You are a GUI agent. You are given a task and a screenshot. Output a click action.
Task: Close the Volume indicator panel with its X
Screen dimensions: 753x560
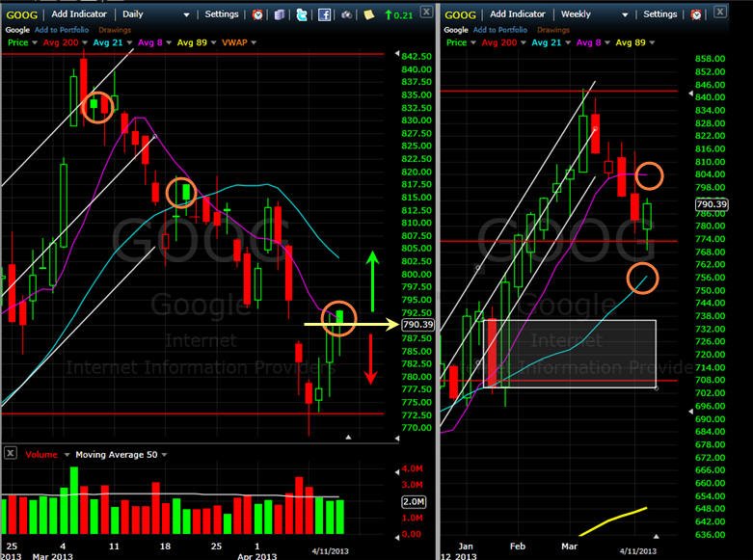tap(10, 453)
